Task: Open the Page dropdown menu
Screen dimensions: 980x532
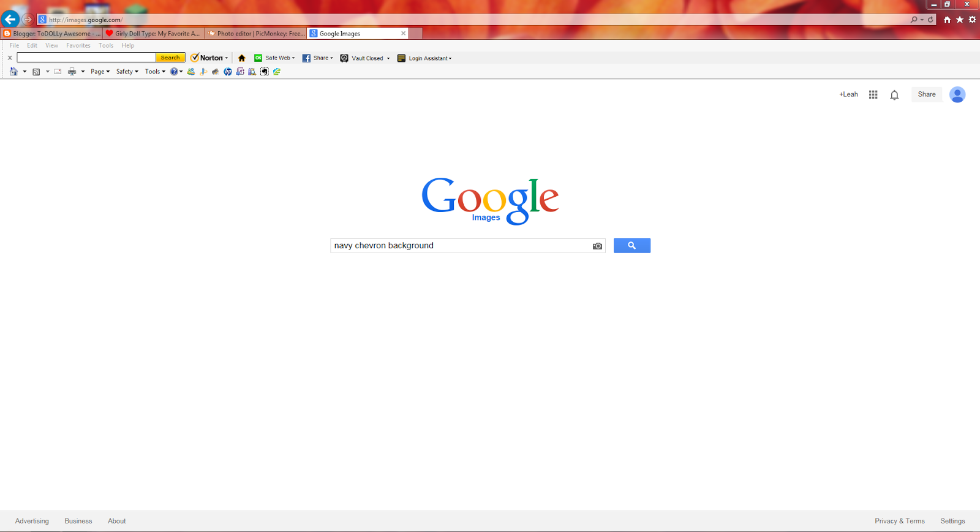Action: tap(100, 72)
